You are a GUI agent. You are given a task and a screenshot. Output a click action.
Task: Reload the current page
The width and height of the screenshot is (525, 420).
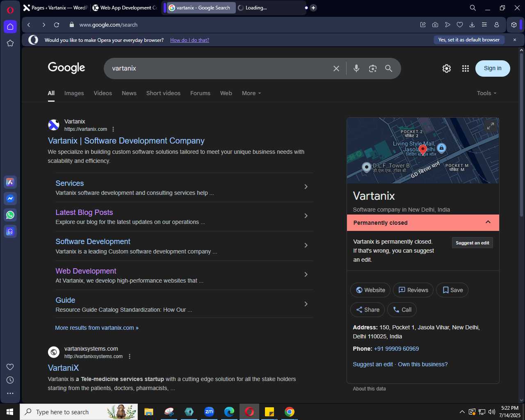(57, 25)
